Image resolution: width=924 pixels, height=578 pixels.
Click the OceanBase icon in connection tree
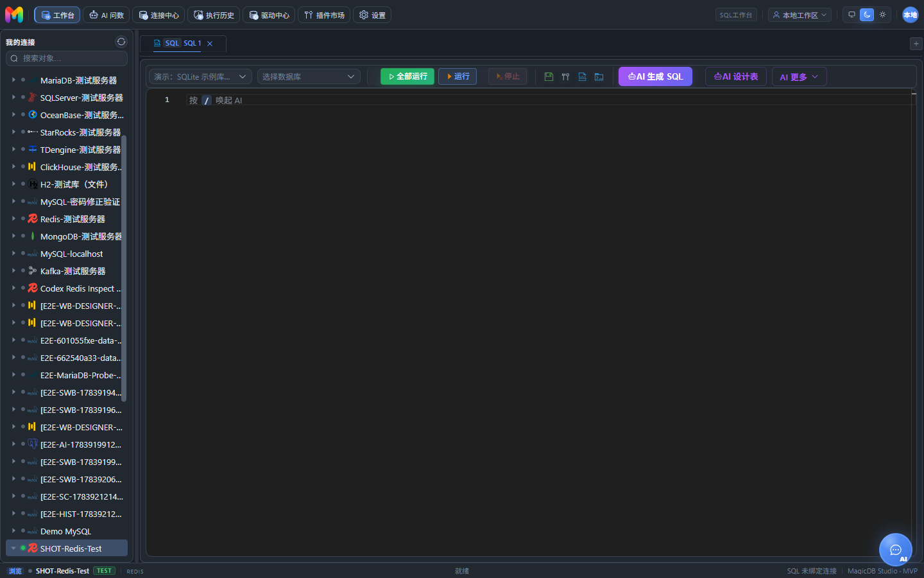pyautogui.click(x=33, y=114)
